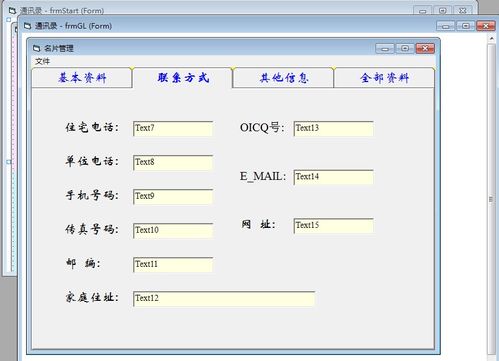This screenshot has height=361, width=499.
Task: Click the 邮 编 label
Action: click(83, 263)
